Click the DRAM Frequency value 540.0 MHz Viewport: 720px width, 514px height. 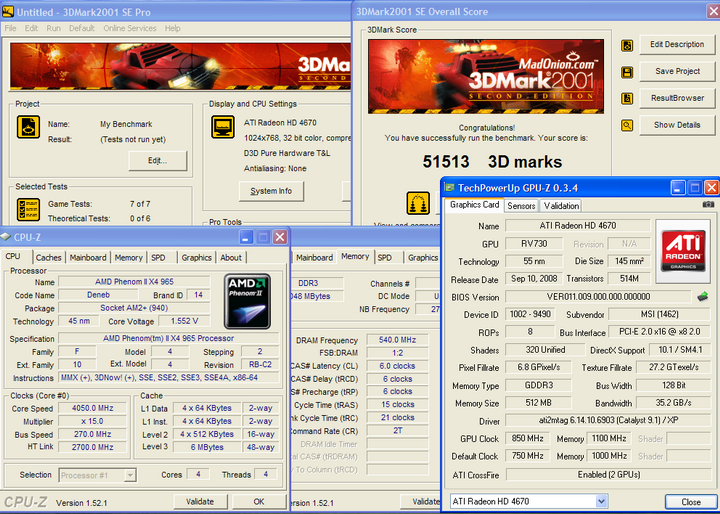click(x=397, y=340)
